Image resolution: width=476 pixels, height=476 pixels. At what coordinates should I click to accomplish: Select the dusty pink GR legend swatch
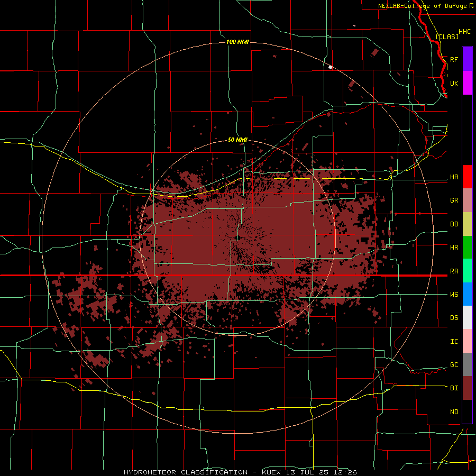[x=467, y=200]
